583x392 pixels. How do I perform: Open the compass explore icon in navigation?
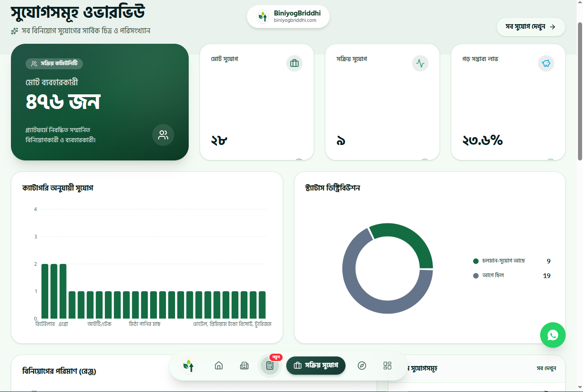tap(362, 366)
